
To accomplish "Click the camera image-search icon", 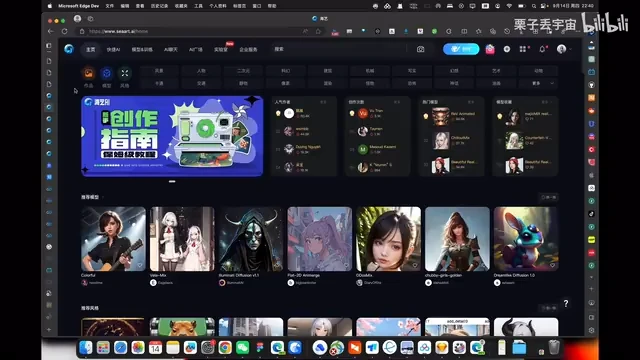I will pyautogui.click(x=420, y=49).
